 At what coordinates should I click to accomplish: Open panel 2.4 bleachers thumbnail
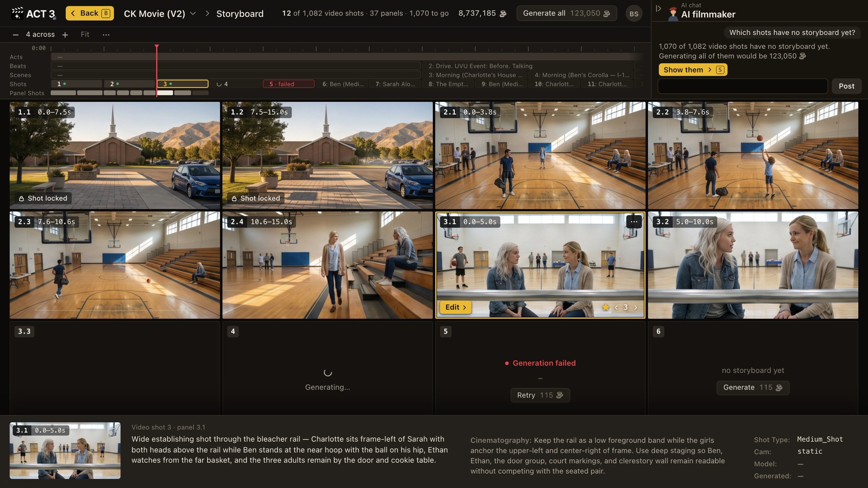(x=327, y=265)
